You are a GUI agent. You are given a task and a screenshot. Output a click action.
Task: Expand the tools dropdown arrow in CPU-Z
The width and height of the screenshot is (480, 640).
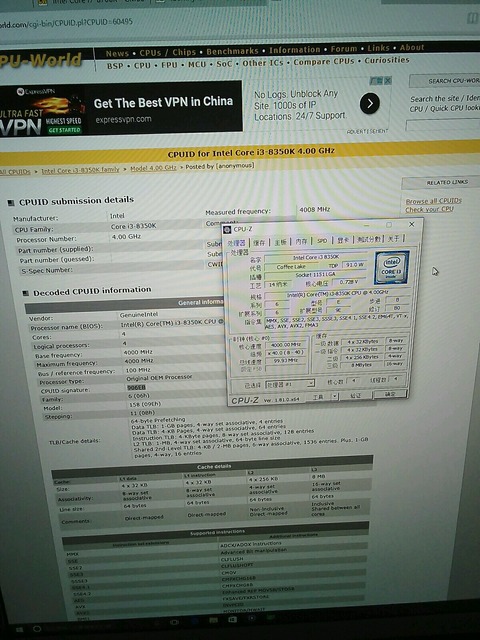[x=335, y=396]
